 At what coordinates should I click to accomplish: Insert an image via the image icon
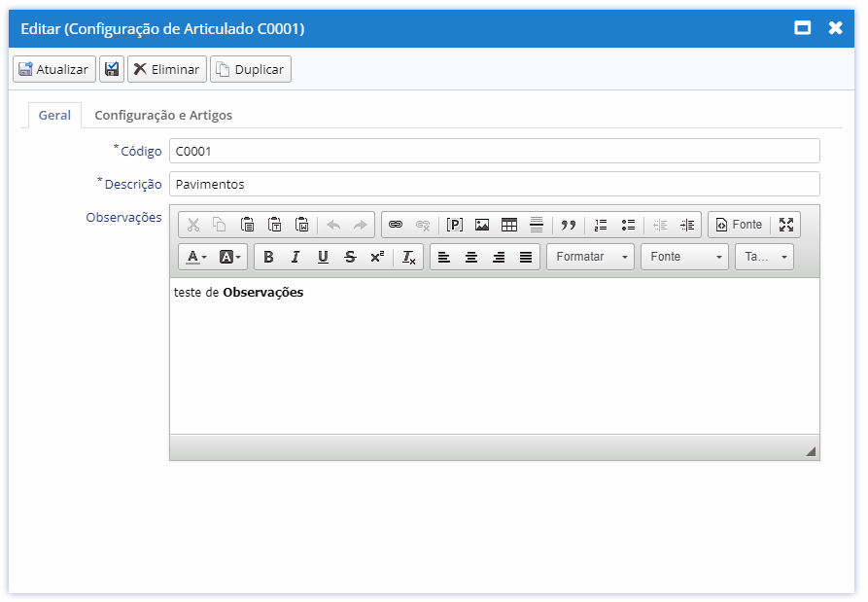(x=481, y=225)
